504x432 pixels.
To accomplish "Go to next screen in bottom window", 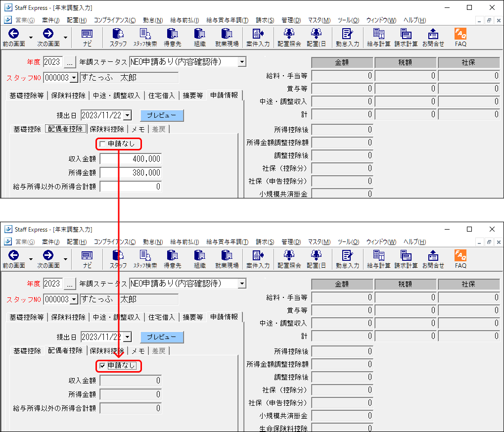I will [x=48, y=259].
